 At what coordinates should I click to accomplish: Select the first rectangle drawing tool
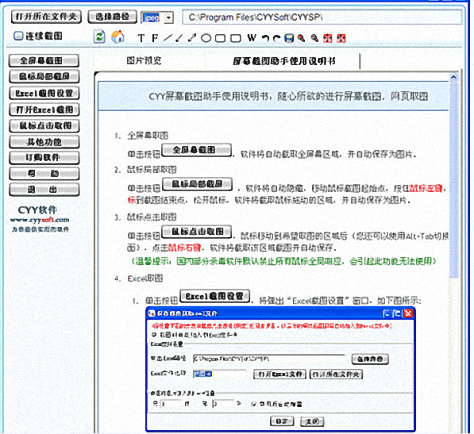point(220,38)
